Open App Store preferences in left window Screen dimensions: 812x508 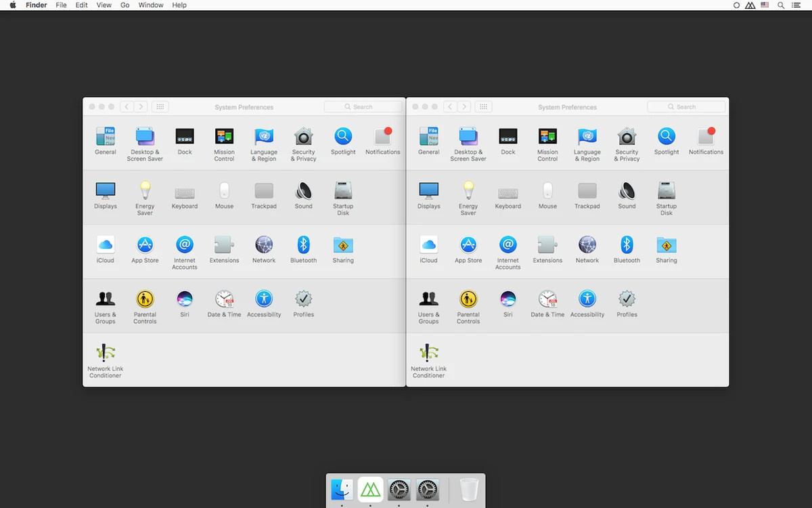pos(145,249)
